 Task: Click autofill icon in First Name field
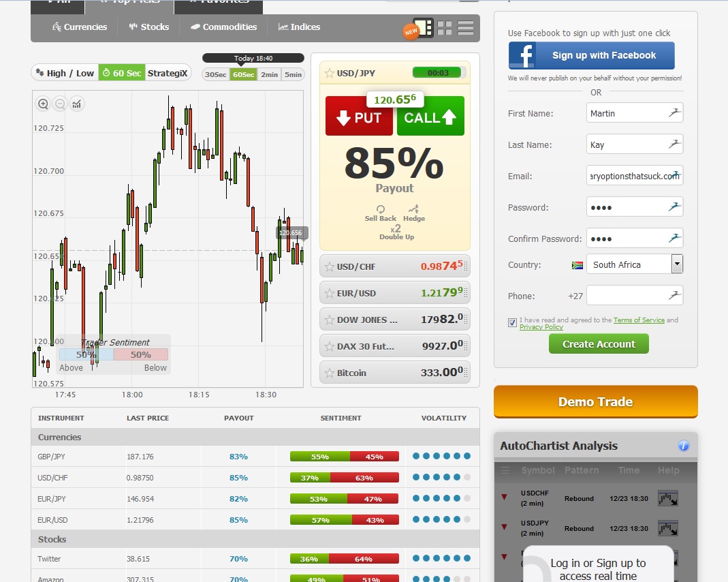point(675,112)
